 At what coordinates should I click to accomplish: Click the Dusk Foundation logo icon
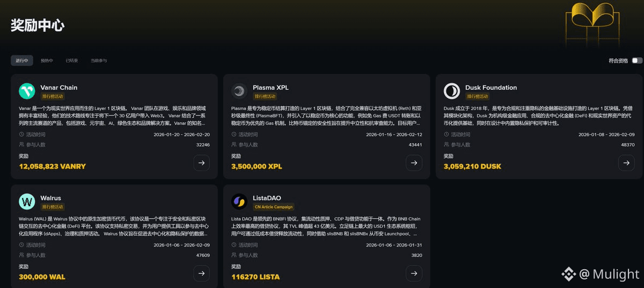tap(452, 91)
